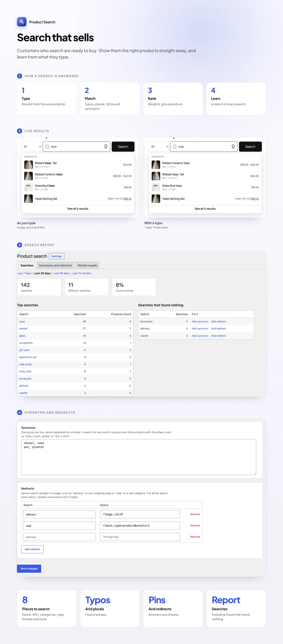Screen dimensions: 283x644
Task: Click See all 4 results under the "vsae" search
Action: (205, 209)
